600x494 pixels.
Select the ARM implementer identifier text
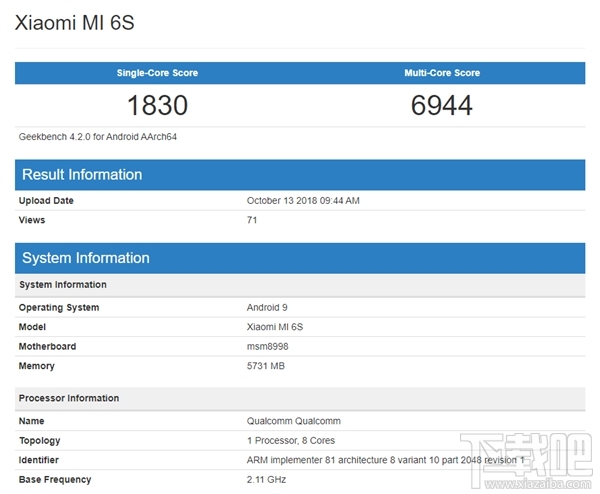tap(385, 461)
